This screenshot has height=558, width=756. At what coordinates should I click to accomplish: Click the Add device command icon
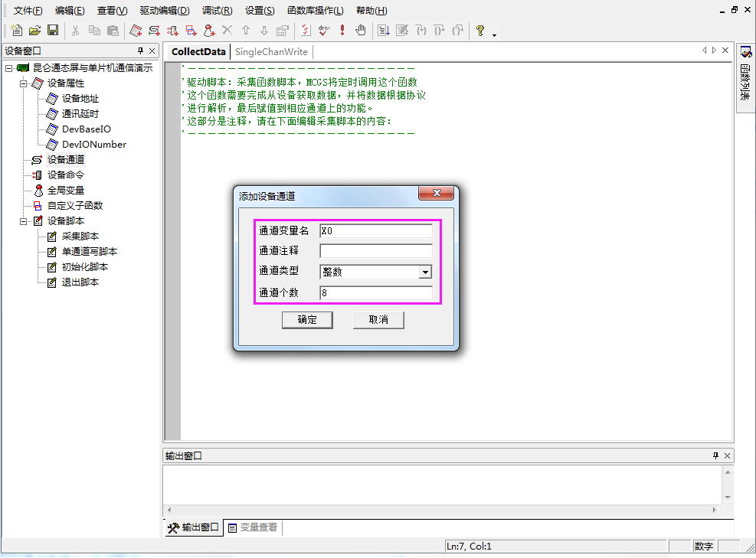point(172,31)
